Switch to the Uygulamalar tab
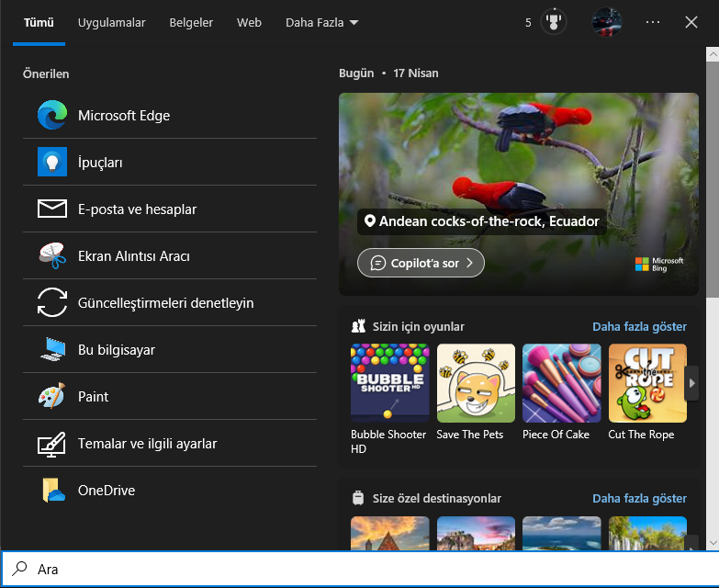This screenshot has width=719, height=588. tap(111, 22)
